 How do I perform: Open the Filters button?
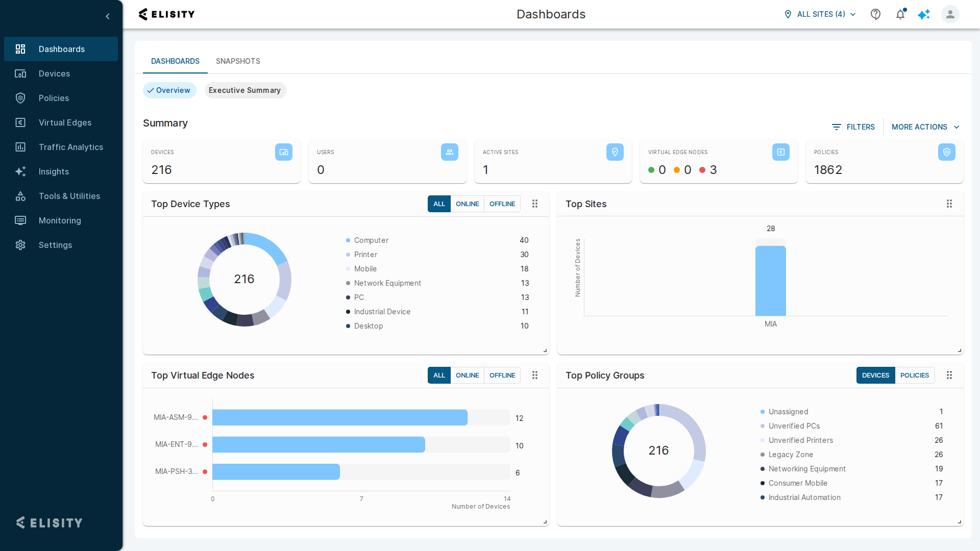[853, 127]
